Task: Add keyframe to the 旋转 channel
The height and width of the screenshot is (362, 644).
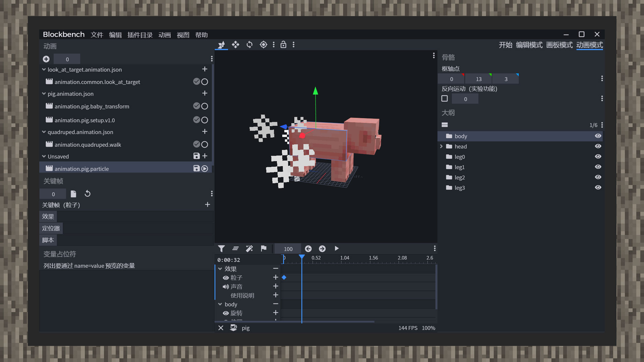Action: (276, 312)
